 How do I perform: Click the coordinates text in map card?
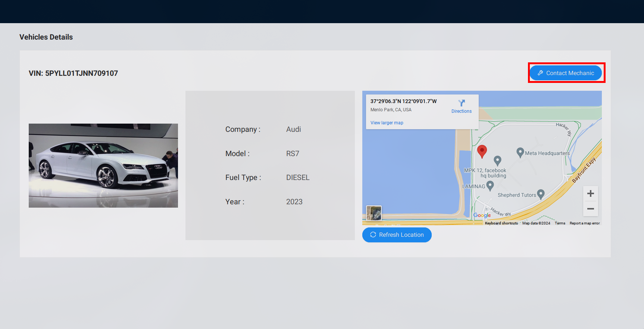[x=403, y=101]
